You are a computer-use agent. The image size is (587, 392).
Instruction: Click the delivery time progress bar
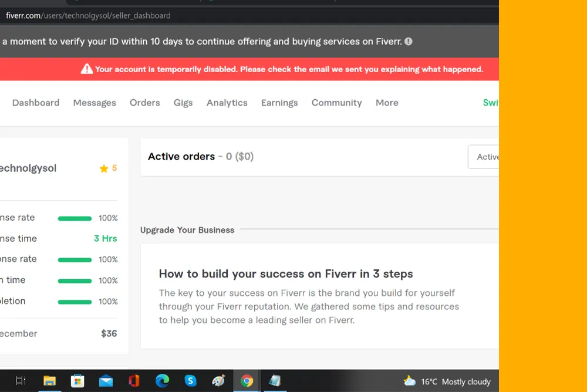pos(75,281)
